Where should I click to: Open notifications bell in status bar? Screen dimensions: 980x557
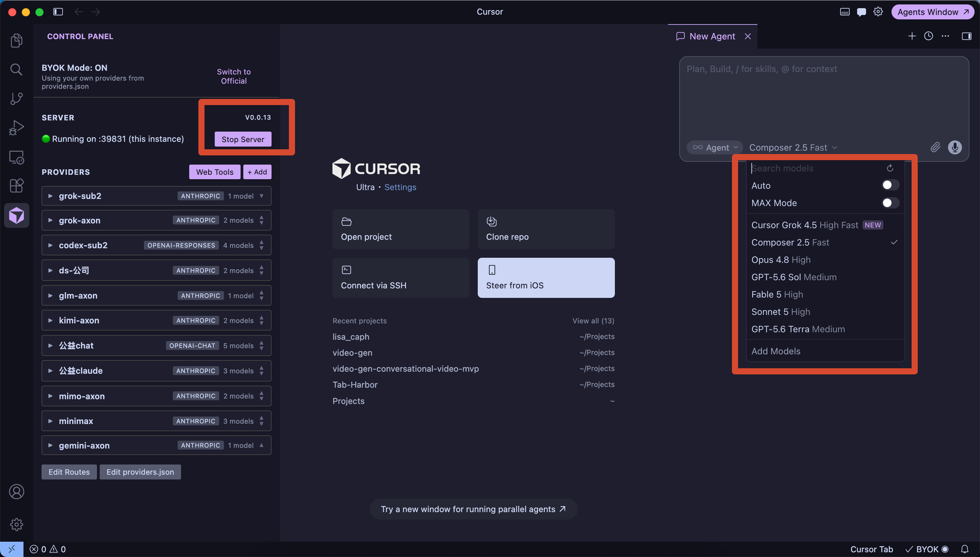[965, 549]
